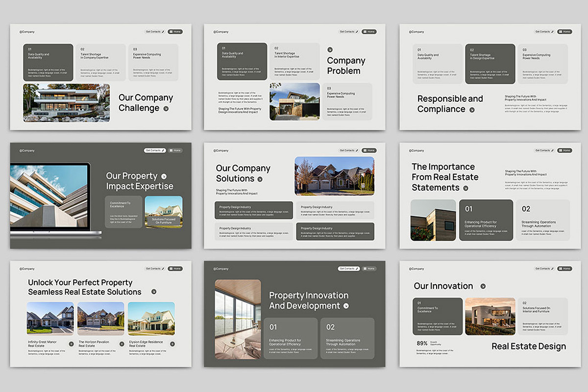This screenshot has height=392, width=588.
Task: Click arrow icon beside Our Company Challenge title
Action: pos(166,108)
